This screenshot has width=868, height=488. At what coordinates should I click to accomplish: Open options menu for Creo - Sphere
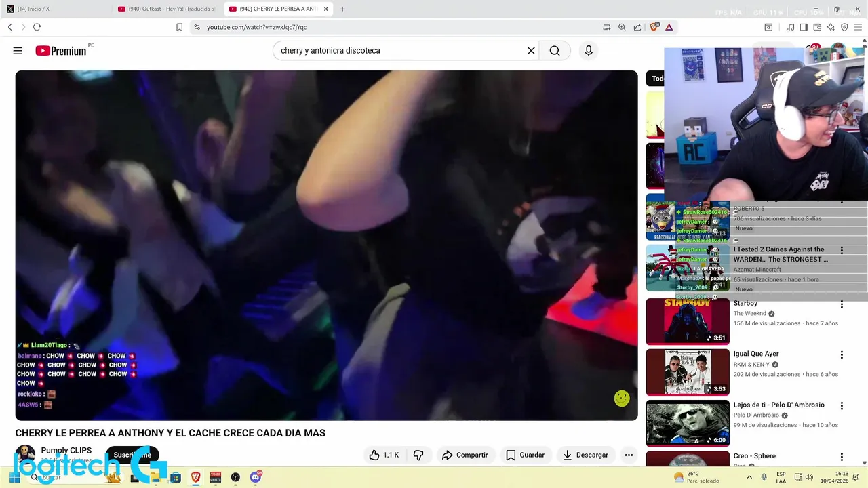(842, 457)
